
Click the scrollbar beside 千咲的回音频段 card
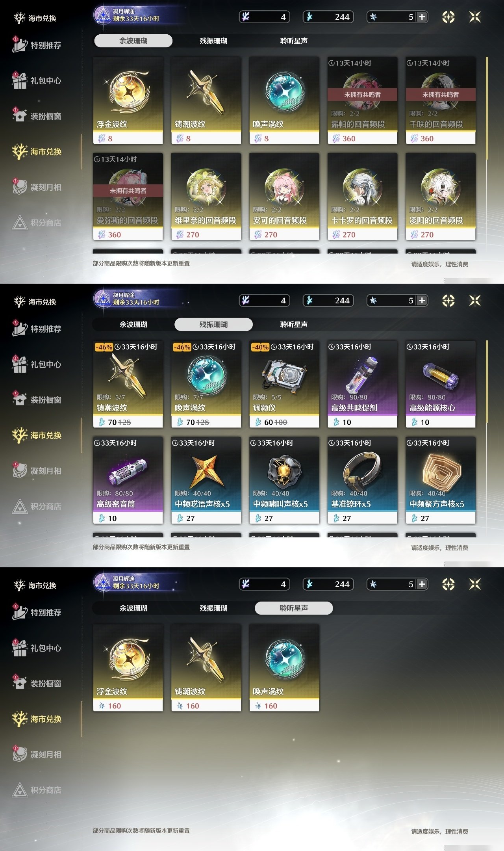[x=487, y=108]
